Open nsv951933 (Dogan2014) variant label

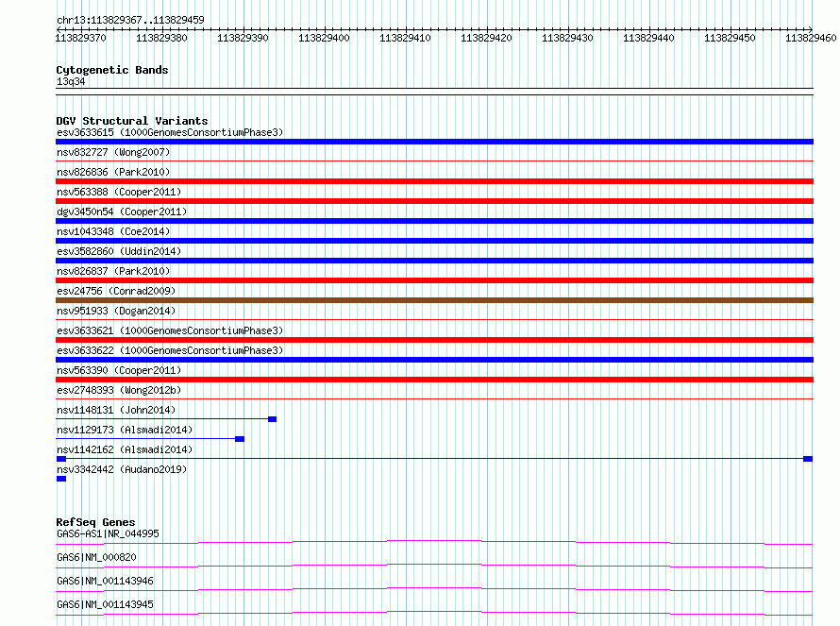click(x=116, y=311)
